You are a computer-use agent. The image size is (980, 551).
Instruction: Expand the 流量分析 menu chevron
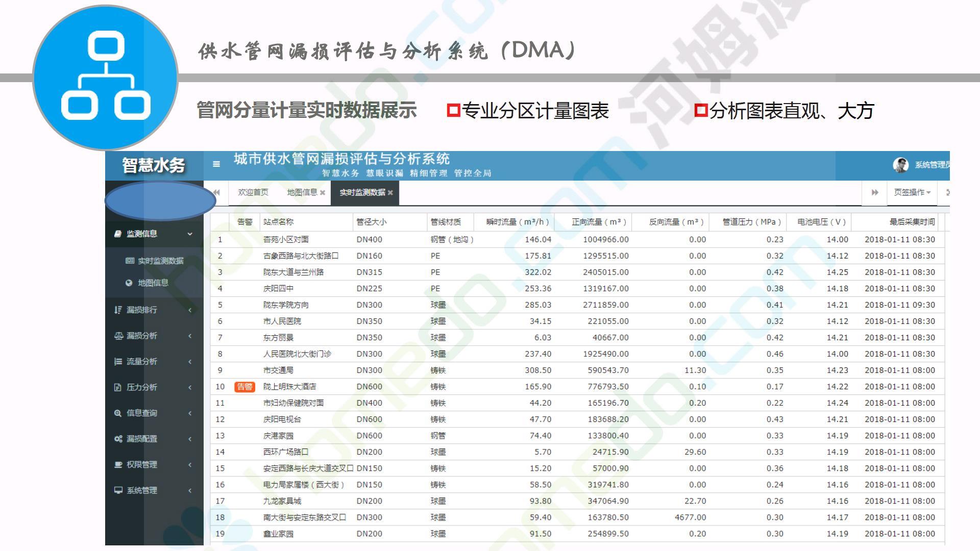pyautogui.click(x=190, y=361)
